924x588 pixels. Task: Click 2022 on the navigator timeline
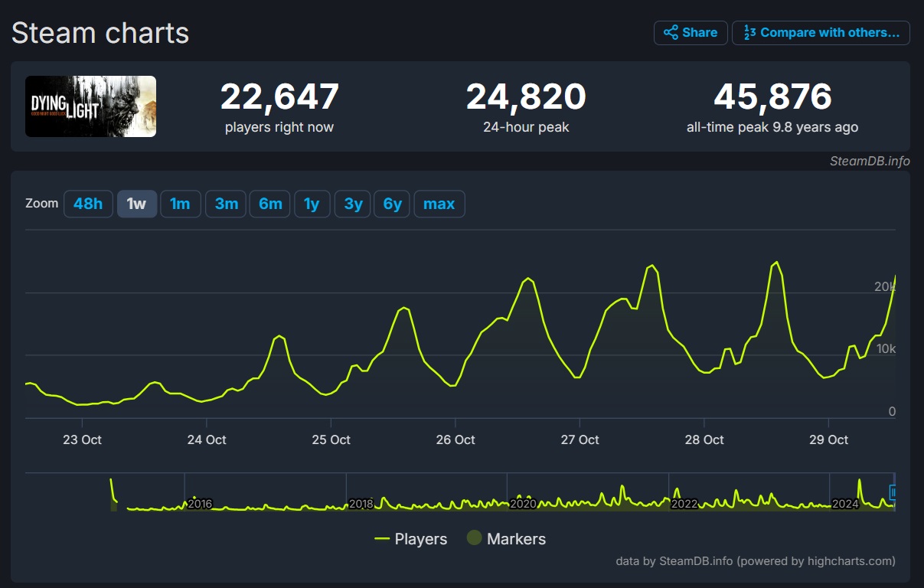click(684, 504)
